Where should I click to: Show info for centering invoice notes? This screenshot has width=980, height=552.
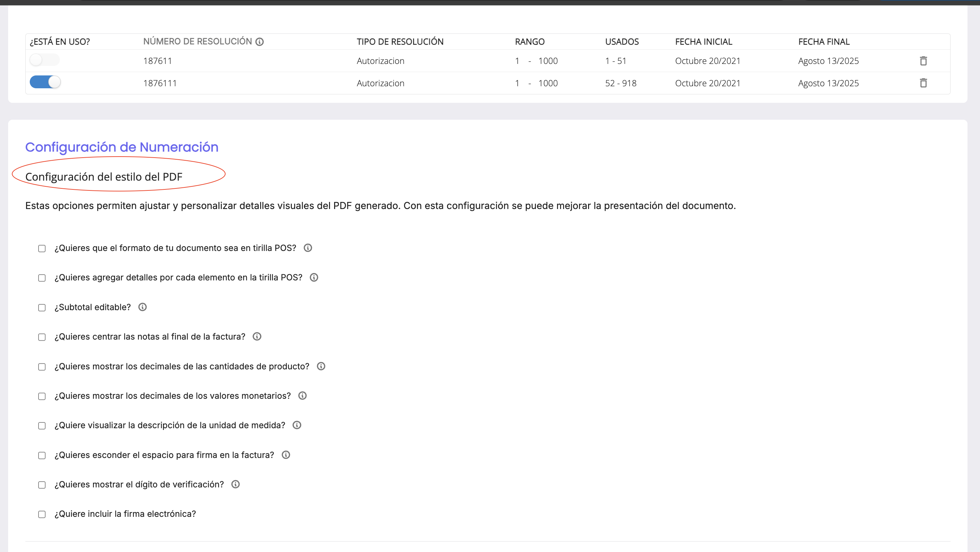pos(257,337)
